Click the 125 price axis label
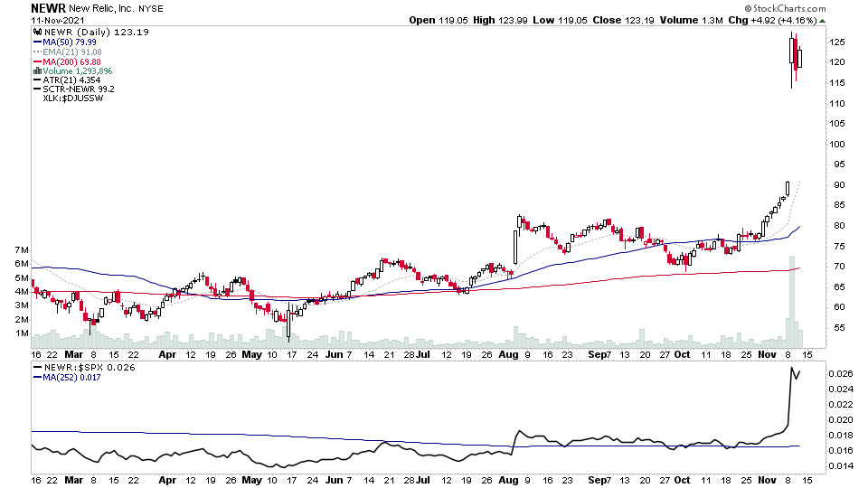Viewport: 868px width, 488px height. (837, 42)
